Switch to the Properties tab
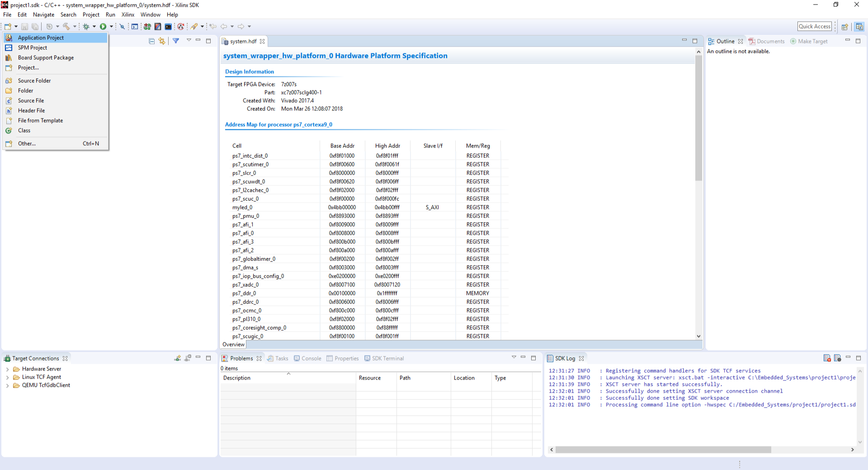 (342, 358)
